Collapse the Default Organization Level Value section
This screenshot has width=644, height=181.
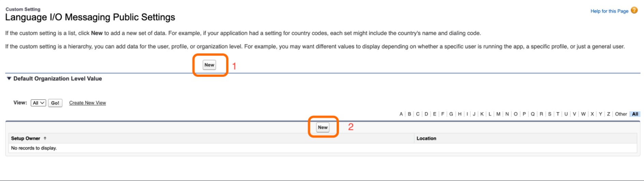(9, 79)
